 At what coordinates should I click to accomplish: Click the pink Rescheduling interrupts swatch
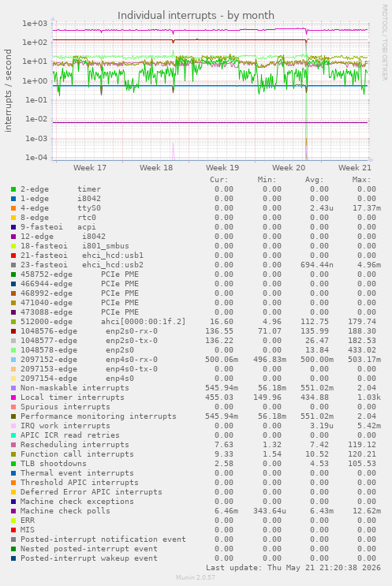[13, 445]
